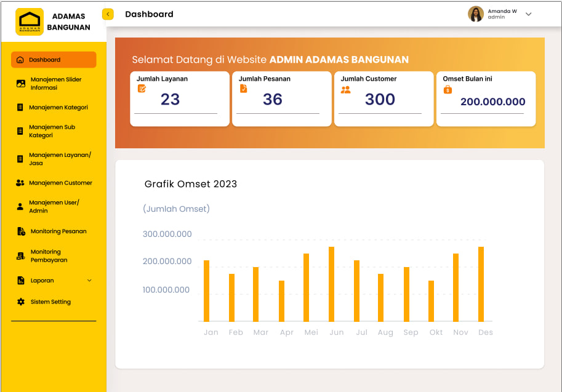Viewport: 562px width, 392px height.
Task: Click the Okt bar in chart
Action: [431, 301]
